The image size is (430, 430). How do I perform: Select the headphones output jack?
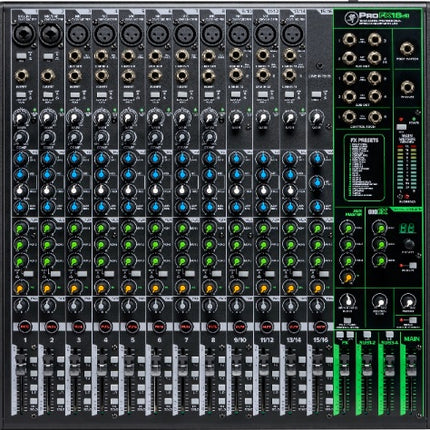[x=407, y=87]
